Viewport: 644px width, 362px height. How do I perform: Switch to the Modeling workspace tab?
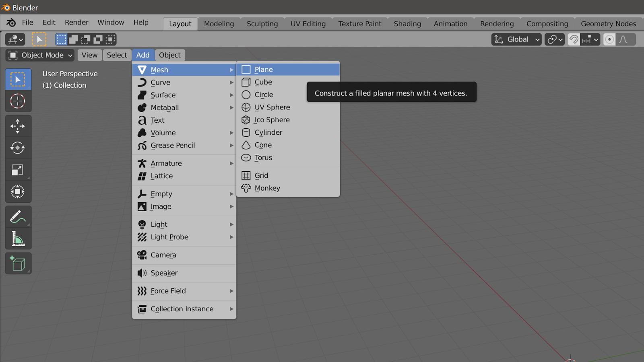(x=219, y=24)
